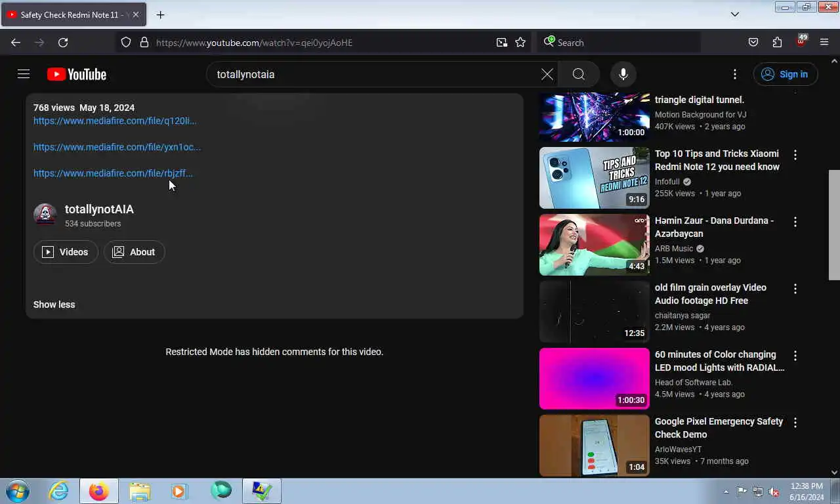More options for Redmi Note 12 video
840x504 pixels.
tap(795, 155)
